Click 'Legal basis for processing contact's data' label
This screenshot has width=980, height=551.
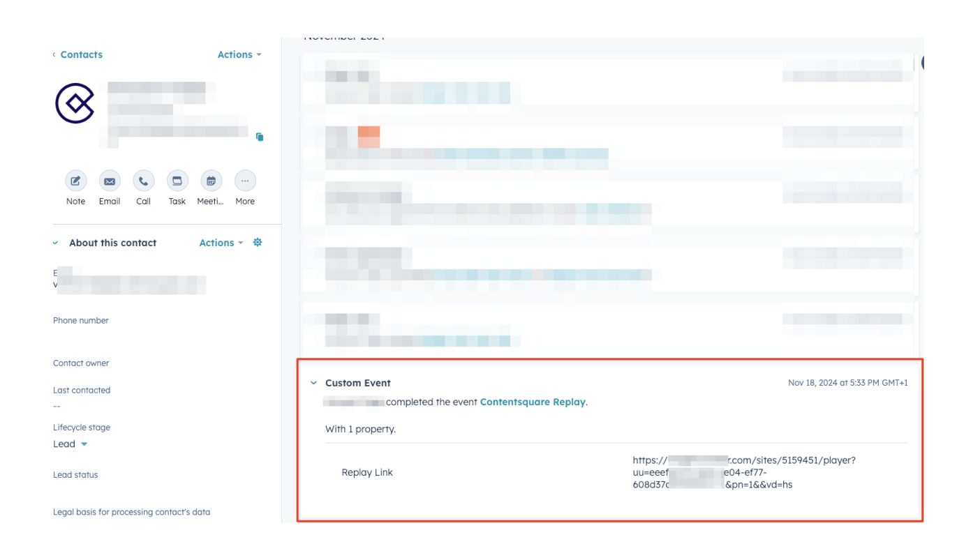131,511
